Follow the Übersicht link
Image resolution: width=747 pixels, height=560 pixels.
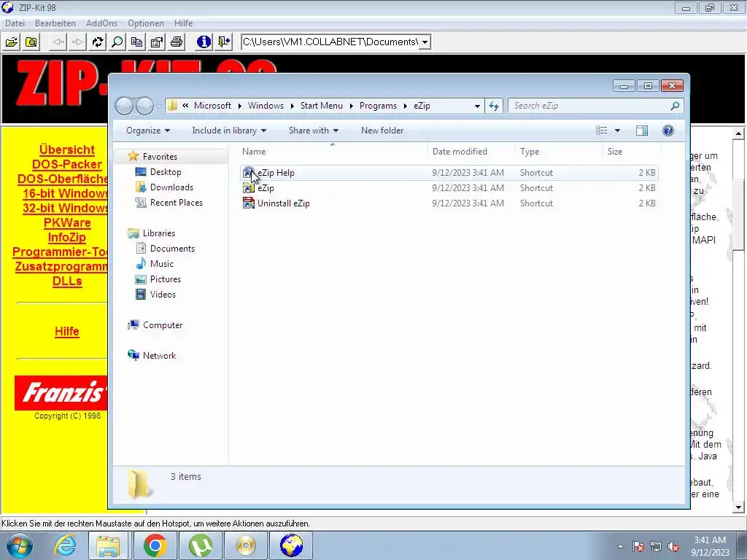(66, 149)
